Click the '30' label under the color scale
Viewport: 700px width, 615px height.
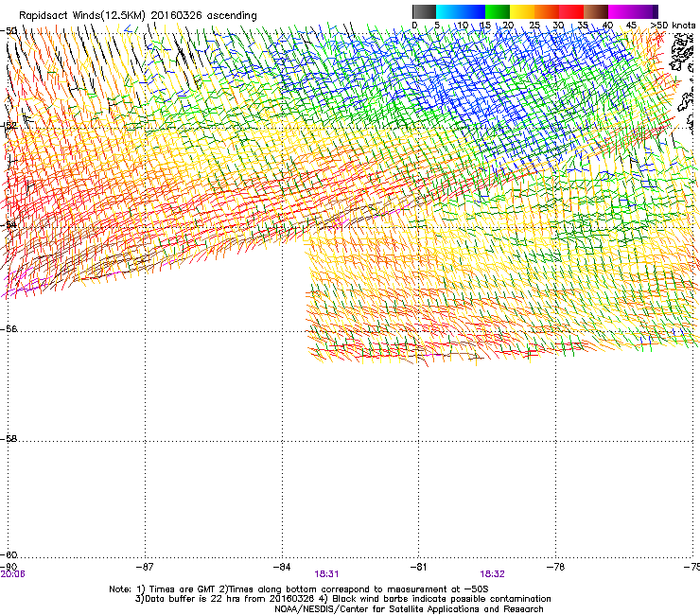pos(558,26)
